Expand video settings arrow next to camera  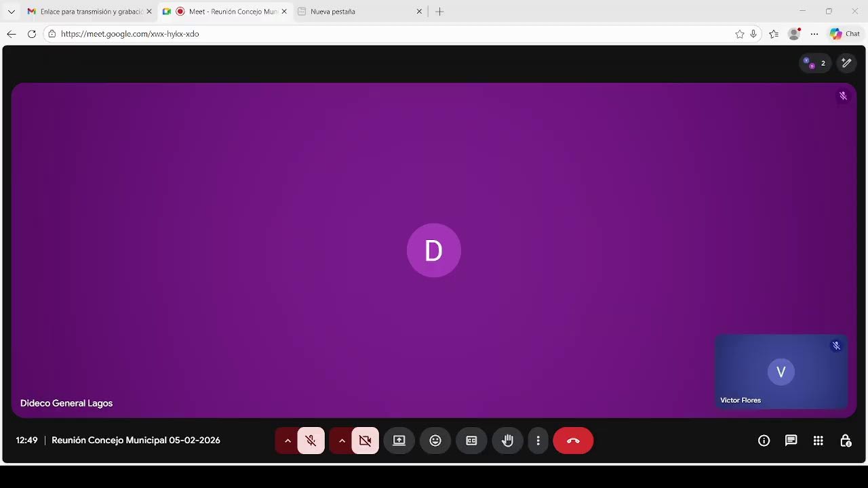point(342,441)
